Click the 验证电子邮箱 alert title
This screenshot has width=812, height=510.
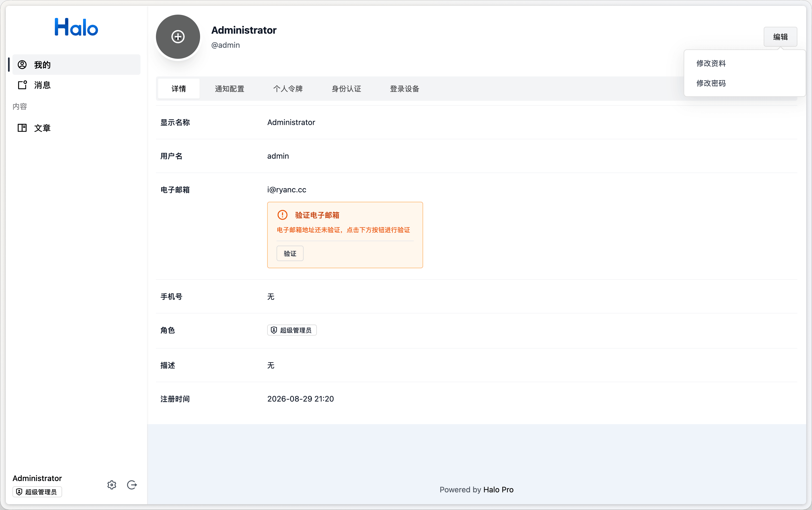pos(317,215)
